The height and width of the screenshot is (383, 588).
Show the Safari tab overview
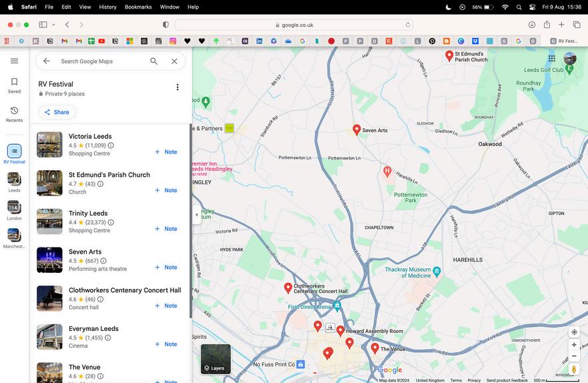577,25
